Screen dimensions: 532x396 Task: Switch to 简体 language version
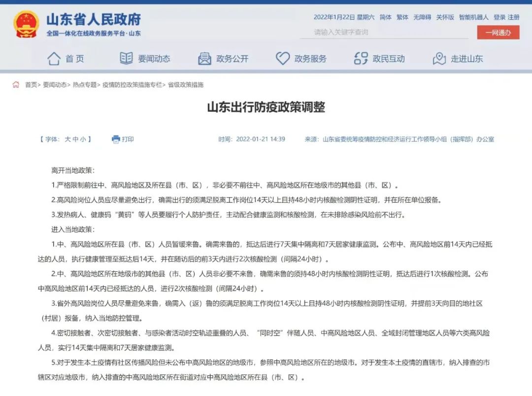[x=385, y=17]
